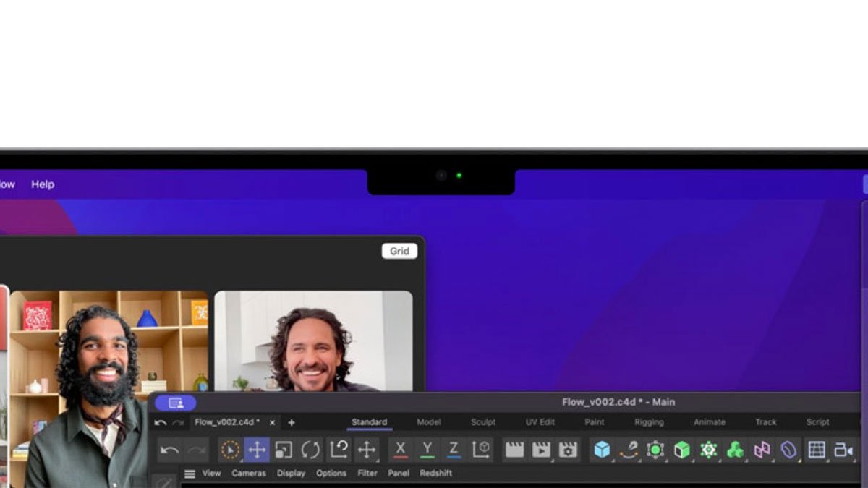Activate the highlighted Move tool
Screen dimensions: 868x488
point(257,450)
